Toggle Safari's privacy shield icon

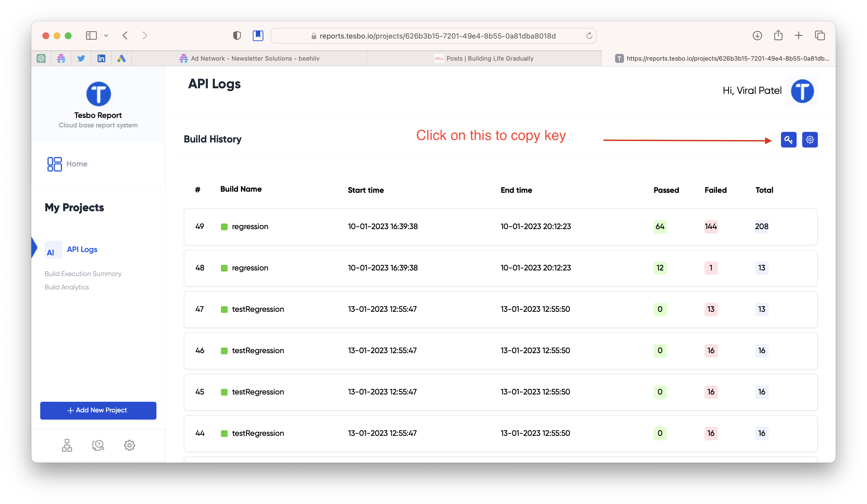point(237,35)
